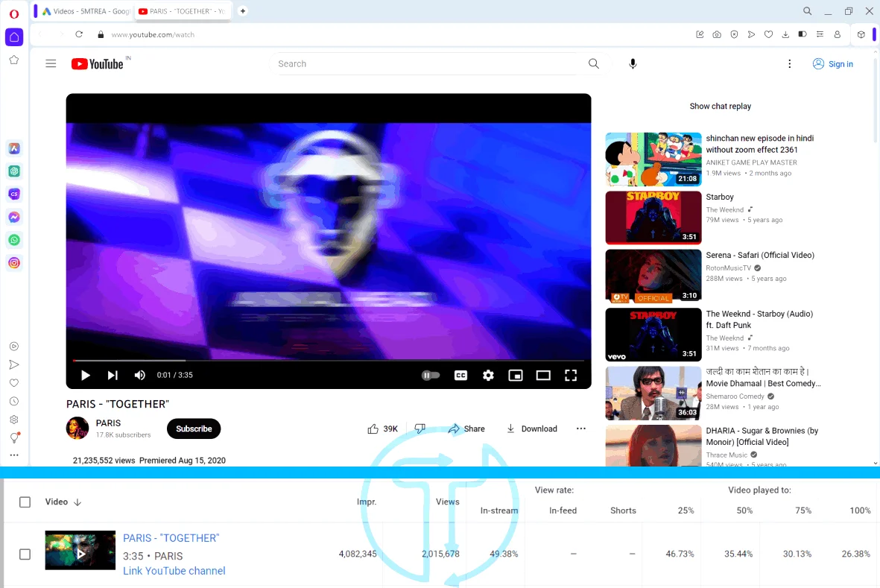Dislike the video
The width and height of the screenshot is (880, 588).
click(x=420, y=429)
